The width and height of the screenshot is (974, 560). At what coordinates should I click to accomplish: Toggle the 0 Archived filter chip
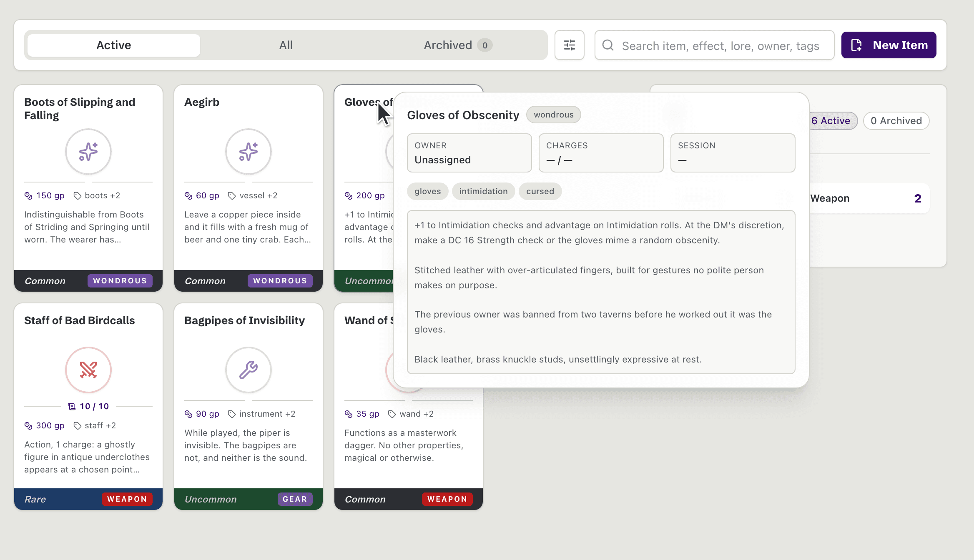pos(896,121)
